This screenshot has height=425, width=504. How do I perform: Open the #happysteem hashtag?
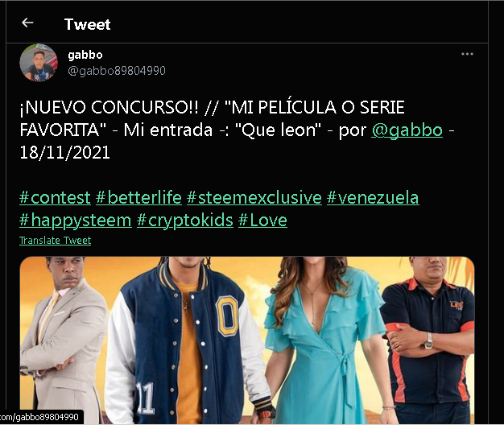(76, 221)
